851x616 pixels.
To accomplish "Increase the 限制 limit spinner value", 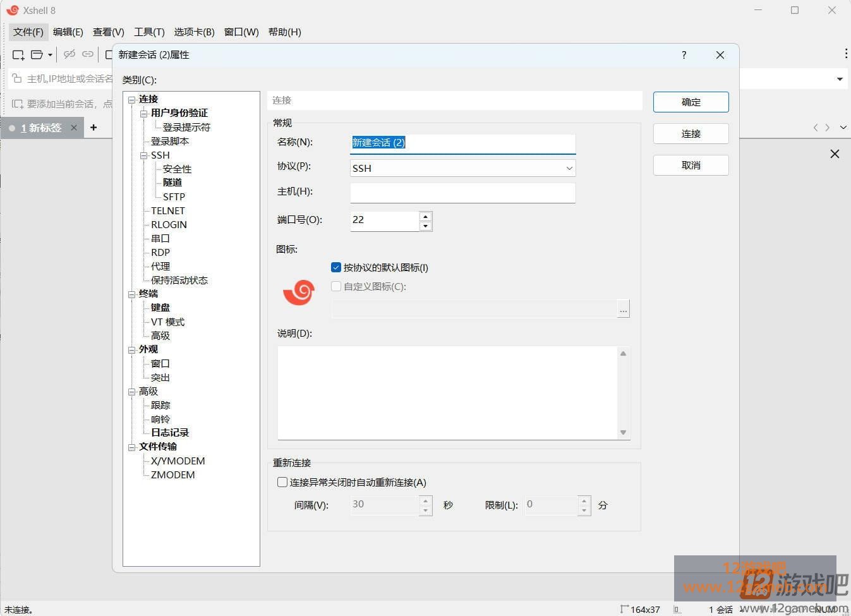I will [584, 500].
